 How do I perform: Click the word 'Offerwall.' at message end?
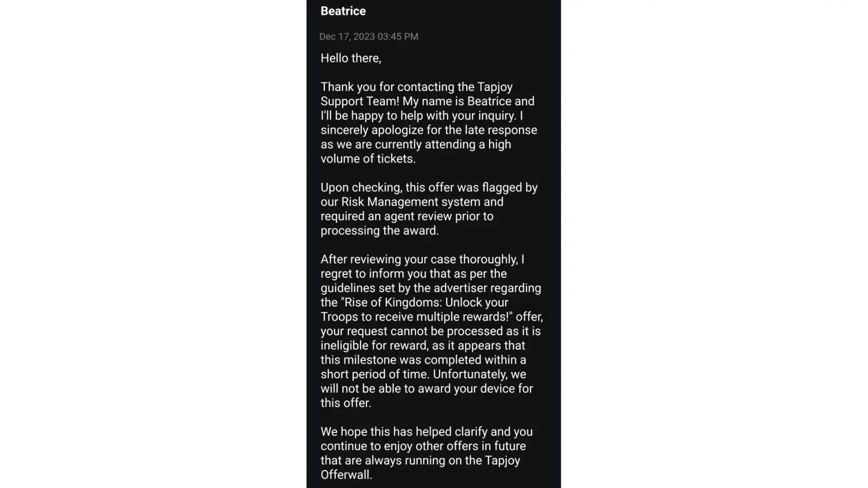346,475
